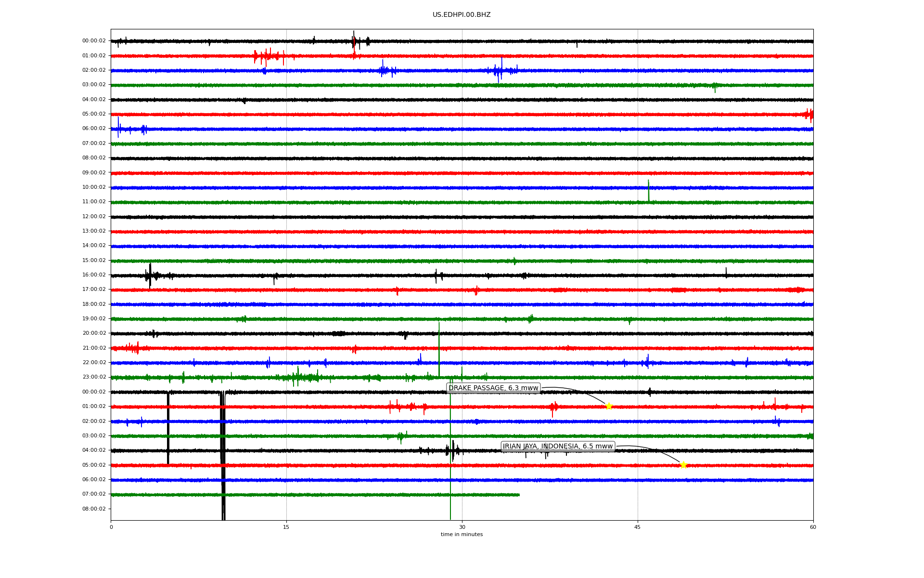The width and height of the screenshot is (924, 578).
Task: Click the 0 minute x-axis tick label
Action: [x=111, y=527]
